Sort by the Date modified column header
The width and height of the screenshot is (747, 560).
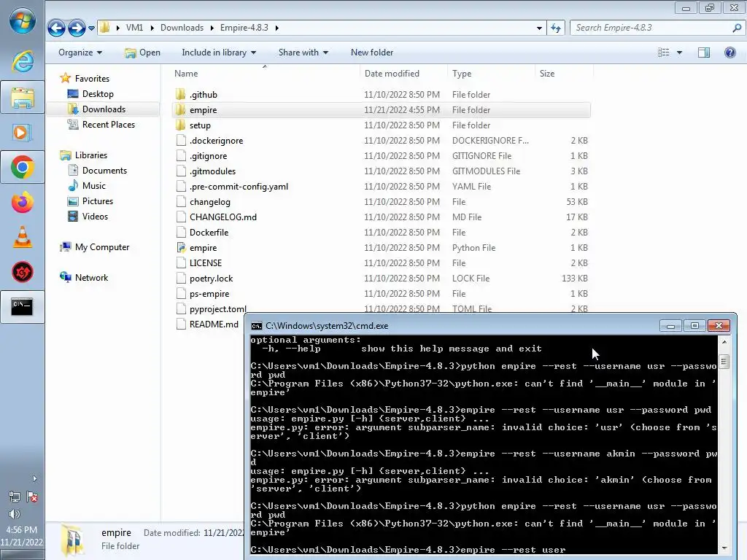404,74
